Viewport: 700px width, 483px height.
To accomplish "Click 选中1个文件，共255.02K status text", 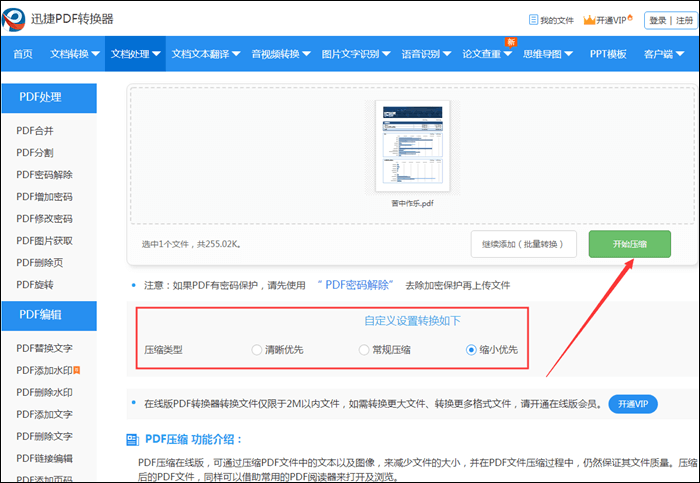I will [x=192, y=244].
